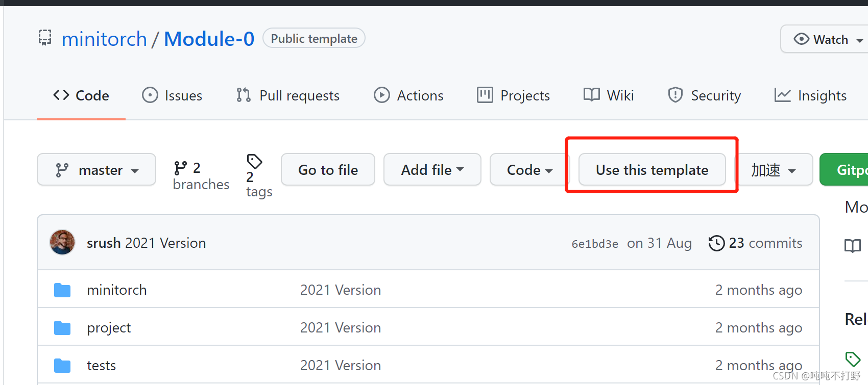
Task: Click the Code angle-brackets icon
Action: [x=61, y=95]
